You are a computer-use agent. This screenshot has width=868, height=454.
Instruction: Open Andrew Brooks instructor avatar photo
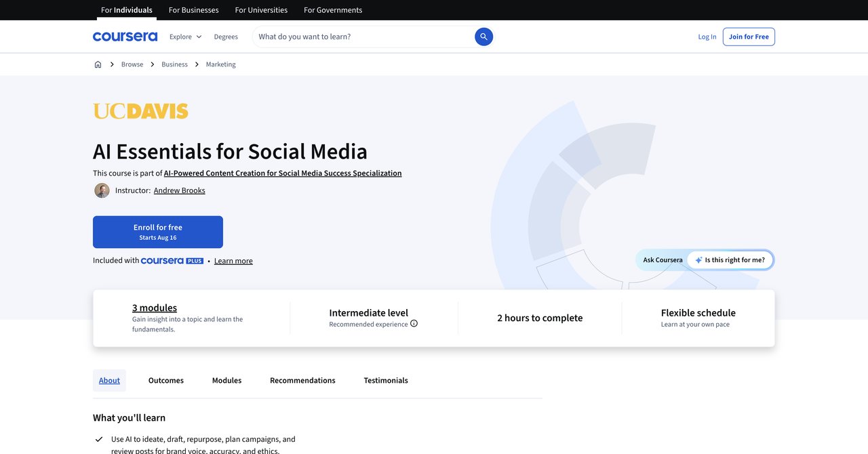pos(102,190)
